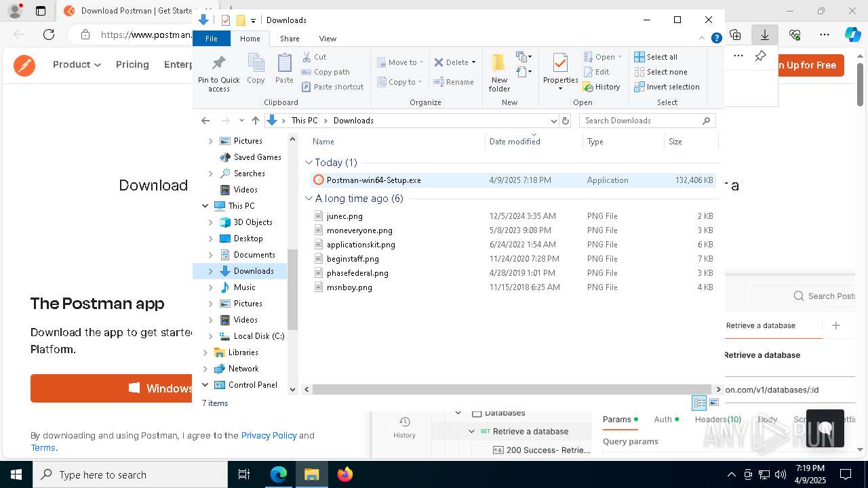Open Pricing on Postman site
This screenshot has width=868, height=488.
coord(132,64)
